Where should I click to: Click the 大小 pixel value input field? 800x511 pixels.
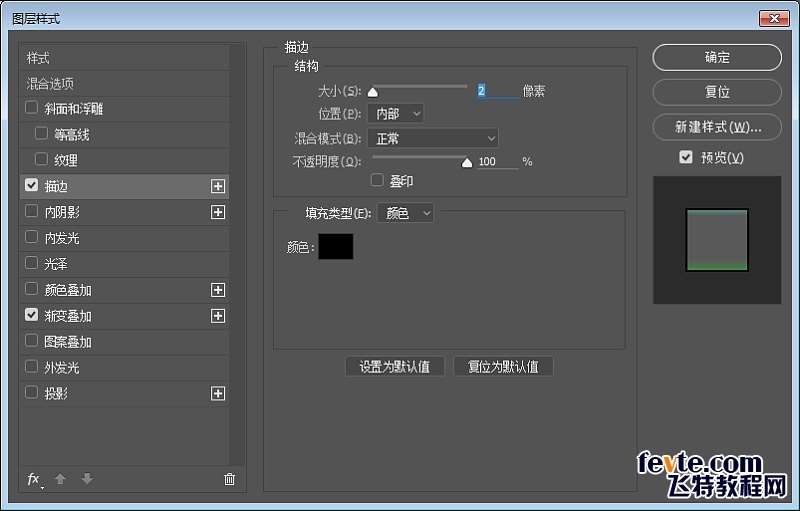tap(497, 91)
